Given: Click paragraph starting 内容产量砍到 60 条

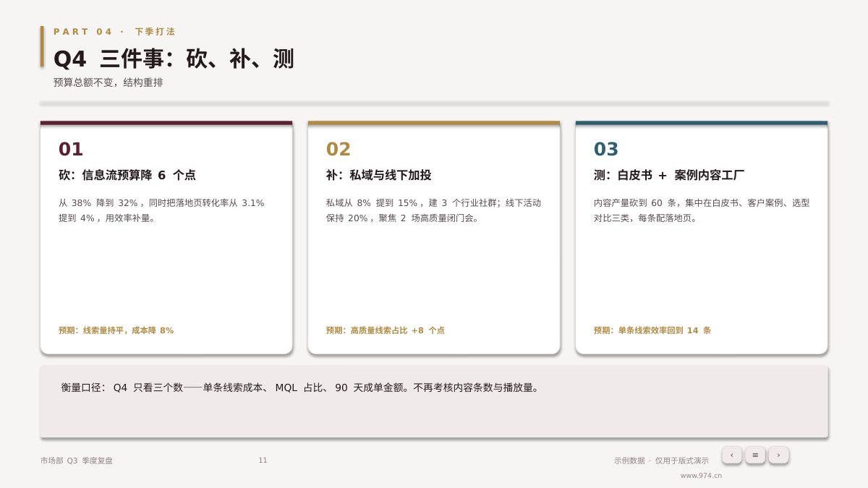Looking at the screenshot, I should coord(702,210).
